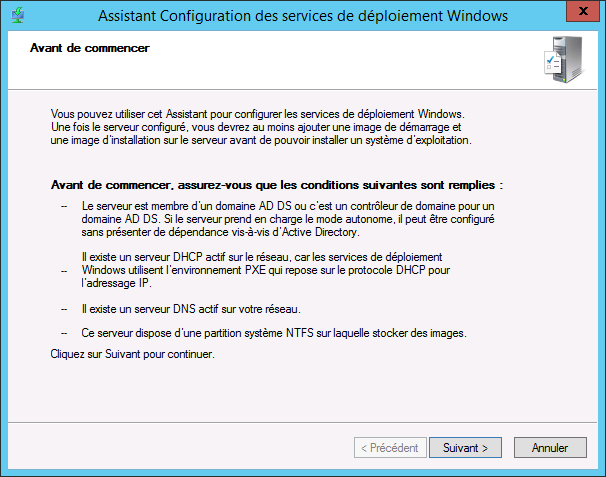This screenshot has height=477, width=606.
Task: Click the dash bullet beside the AD DS line
Action: pos(66,204)
